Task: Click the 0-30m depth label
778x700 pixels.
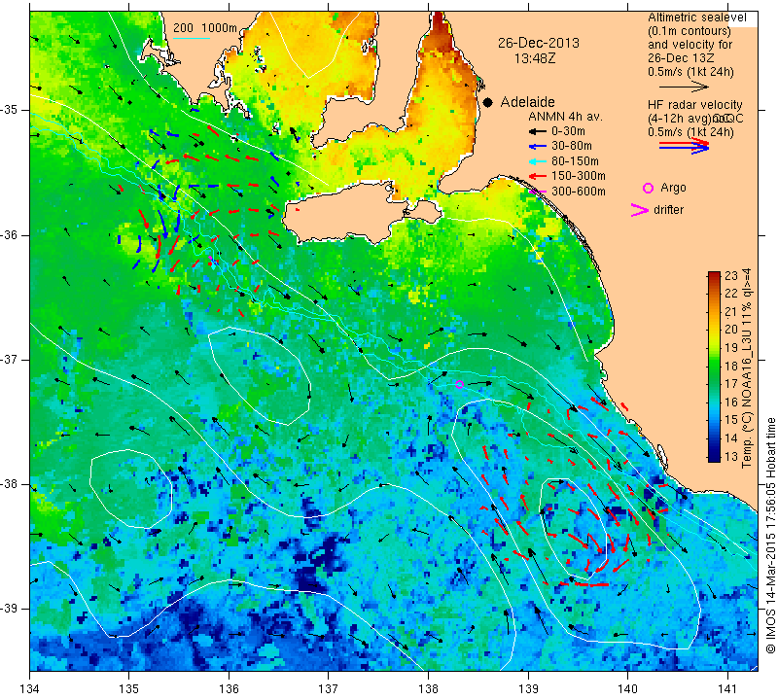Action: coord(568,131)
